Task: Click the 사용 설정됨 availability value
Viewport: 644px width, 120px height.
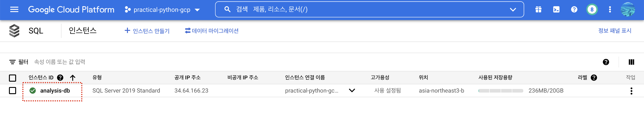Action: (387, 91)
